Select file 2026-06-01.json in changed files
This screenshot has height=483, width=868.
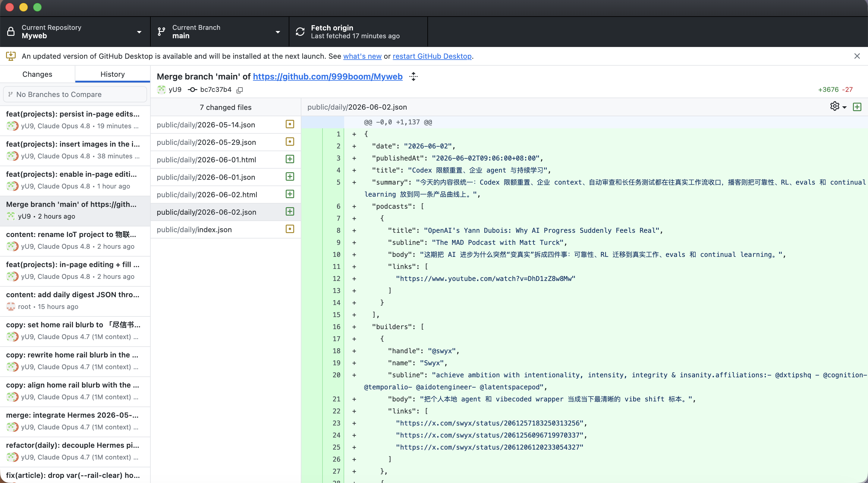225,177
